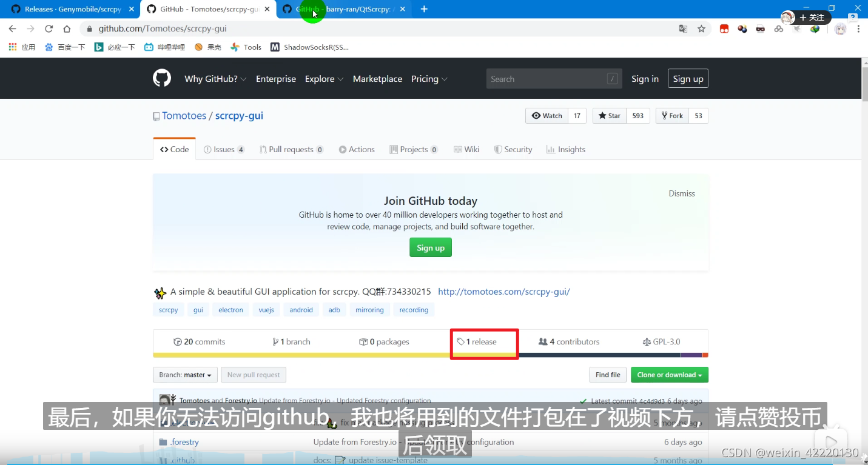Expand the Explore dropdown

pos(324,79)
